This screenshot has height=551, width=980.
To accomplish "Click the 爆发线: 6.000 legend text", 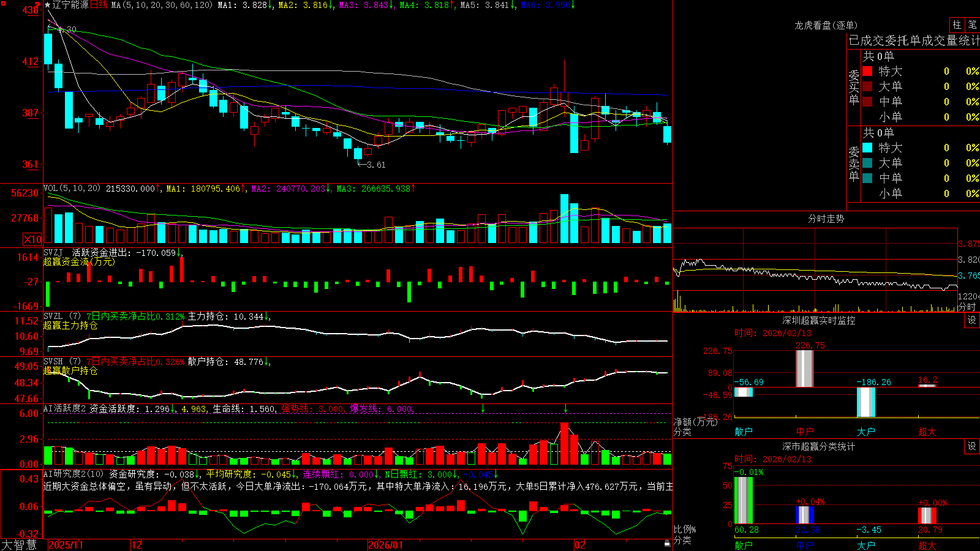I will tap(381, 408).
